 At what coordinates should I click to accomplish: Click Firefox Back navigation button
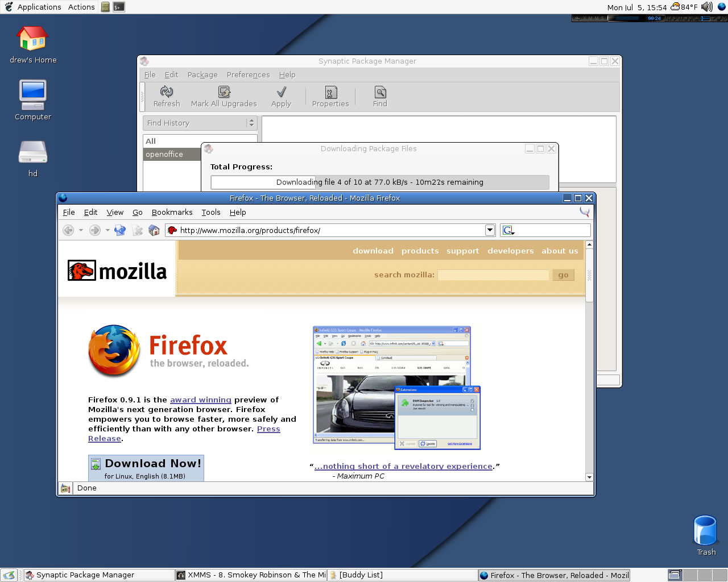tap(68, 230)
